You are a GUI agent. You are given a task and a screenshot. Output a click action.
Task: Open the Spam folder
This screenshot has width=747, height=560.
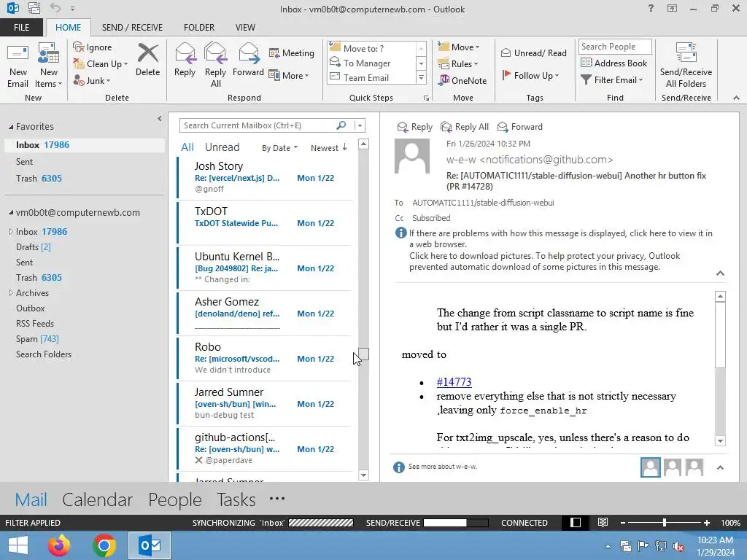point(37,338)
